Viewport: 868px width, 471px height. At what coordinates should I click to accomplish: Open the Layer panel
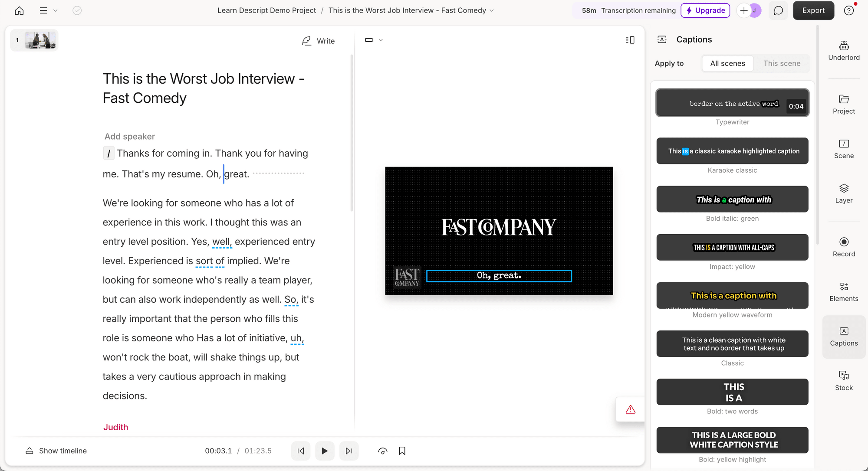844,194
